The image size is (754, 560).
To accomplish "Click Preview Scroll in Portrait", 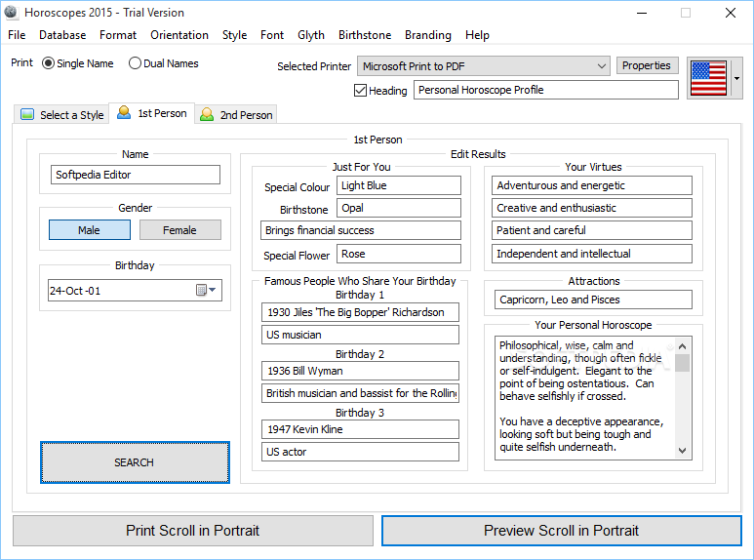I will [x=562, y=530].
